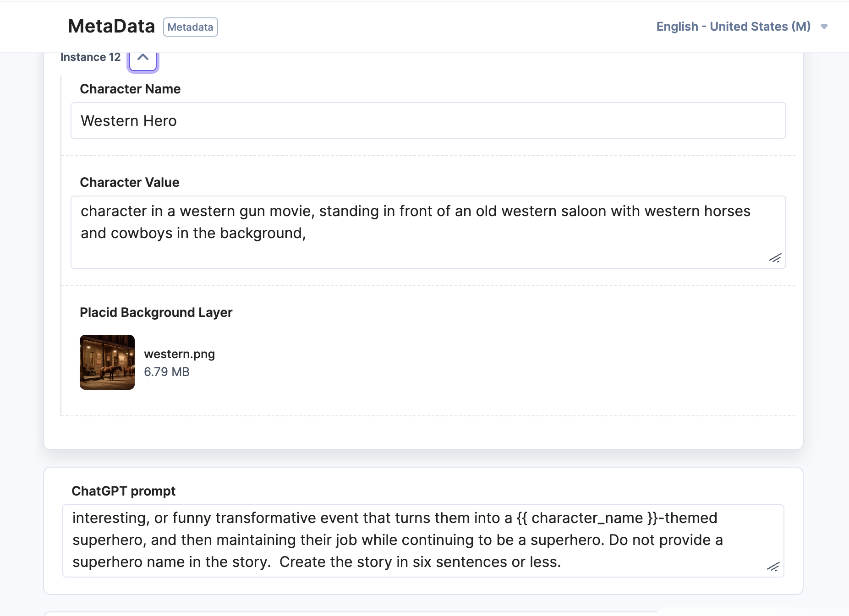The width and height of the screenshot is (849, 616).
Task: Click into the Character Value textarea
Action: coord(428,232)
